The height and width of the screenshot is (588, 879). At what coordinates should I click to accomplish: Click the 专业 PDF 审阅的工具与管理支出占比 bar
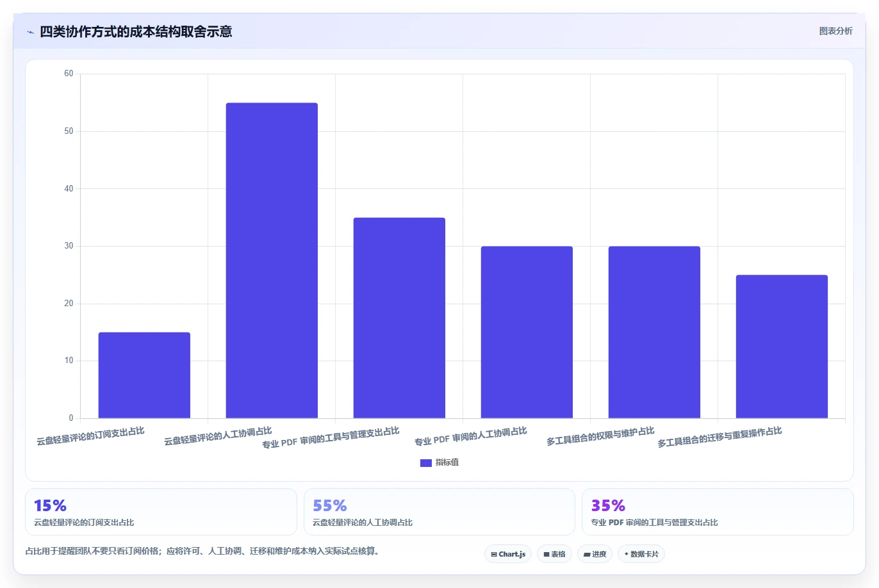point(399,318)
